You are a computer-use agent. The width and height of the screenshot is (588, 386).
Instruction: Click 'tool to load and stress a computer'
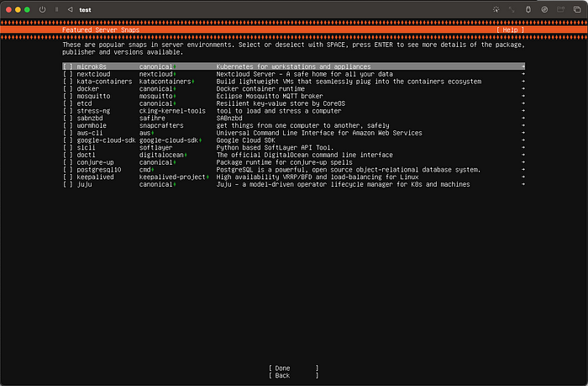pos(279,111)
